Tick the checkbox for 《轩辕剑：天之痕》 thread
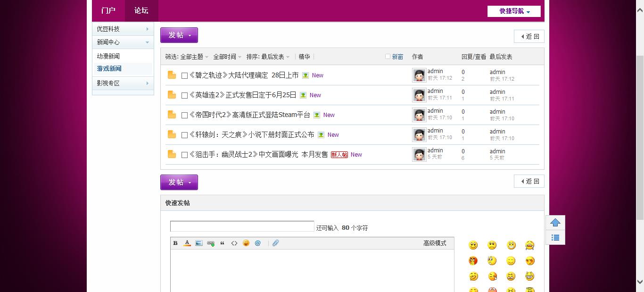Image resolution: width=644 pixels, height=292 pixels. pyautogui.click(x=185, y=135)
